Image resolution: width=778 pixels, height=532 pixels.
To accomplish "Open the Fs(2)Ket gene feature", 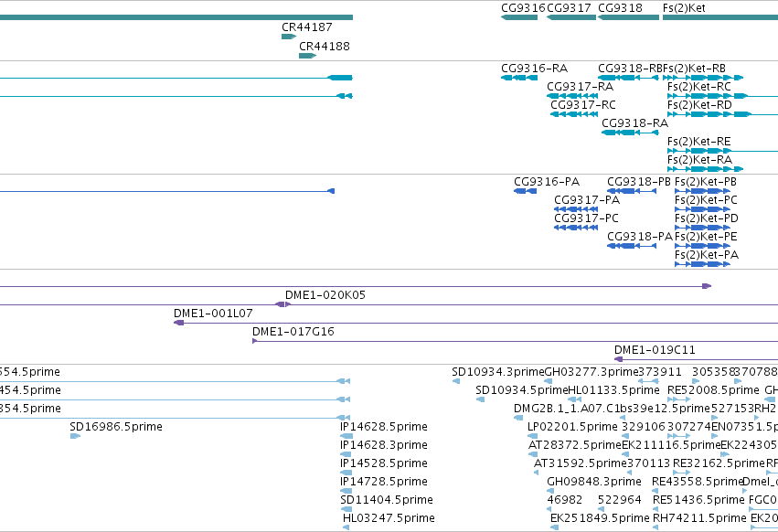I will 720,17.
